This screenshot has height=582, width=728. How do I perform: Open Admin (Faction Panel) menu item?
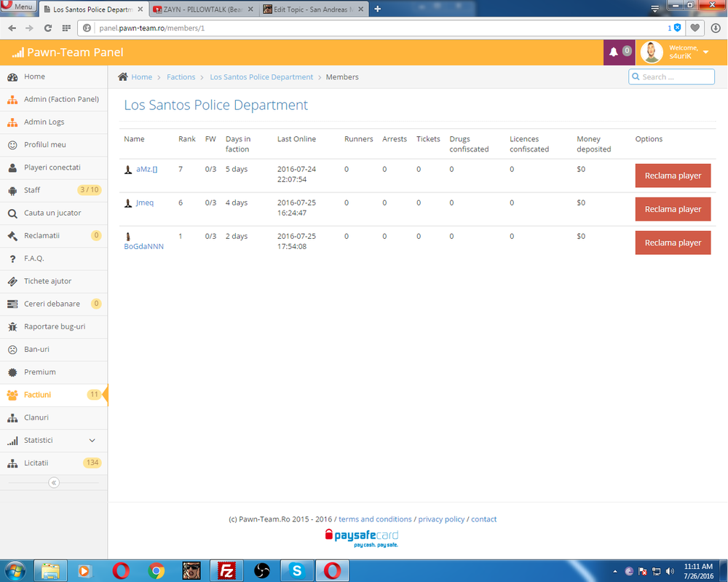54,99
